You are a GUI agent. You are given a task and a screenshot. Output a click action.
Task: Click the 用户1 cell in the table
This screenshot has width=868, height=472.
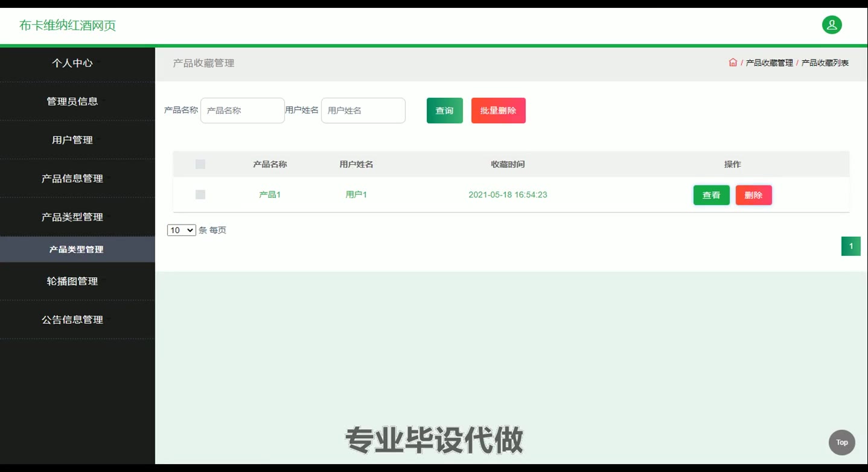point(356,194)
